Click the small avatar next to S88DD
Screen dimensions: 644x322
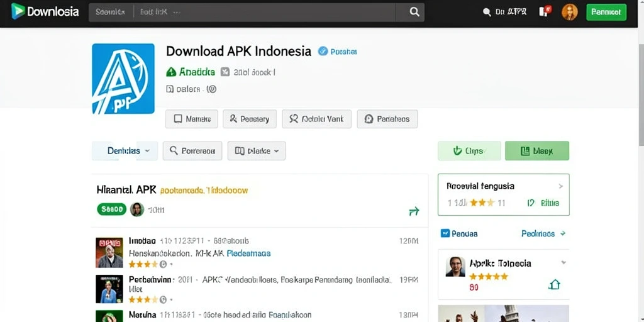coord(137,209)
